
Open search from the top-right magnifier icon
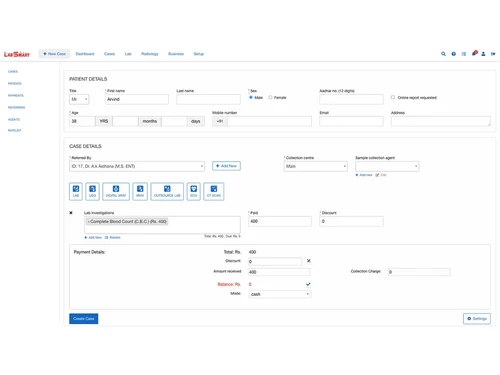click(x=443, y=54)
